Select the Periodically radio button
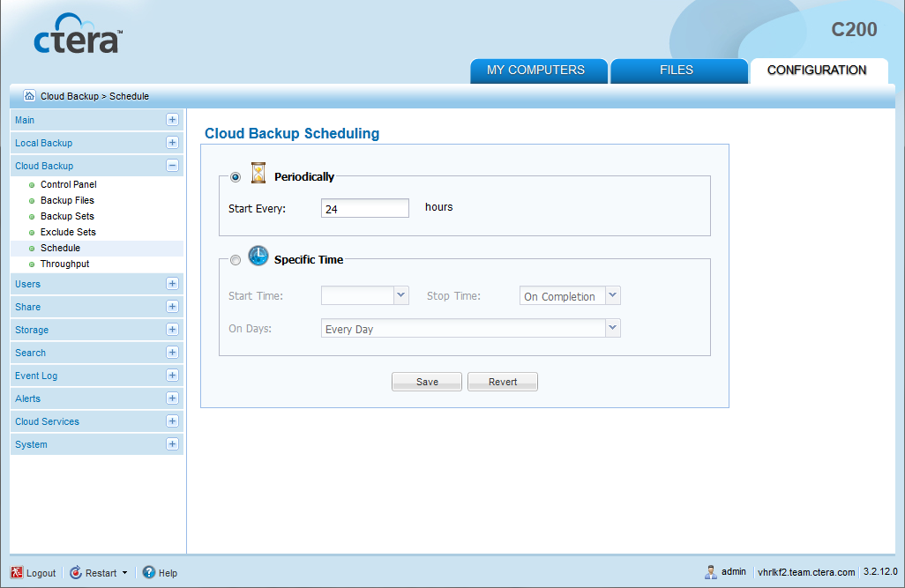The height and width of the screenshot is (588, 905). (x=236, y=177)
